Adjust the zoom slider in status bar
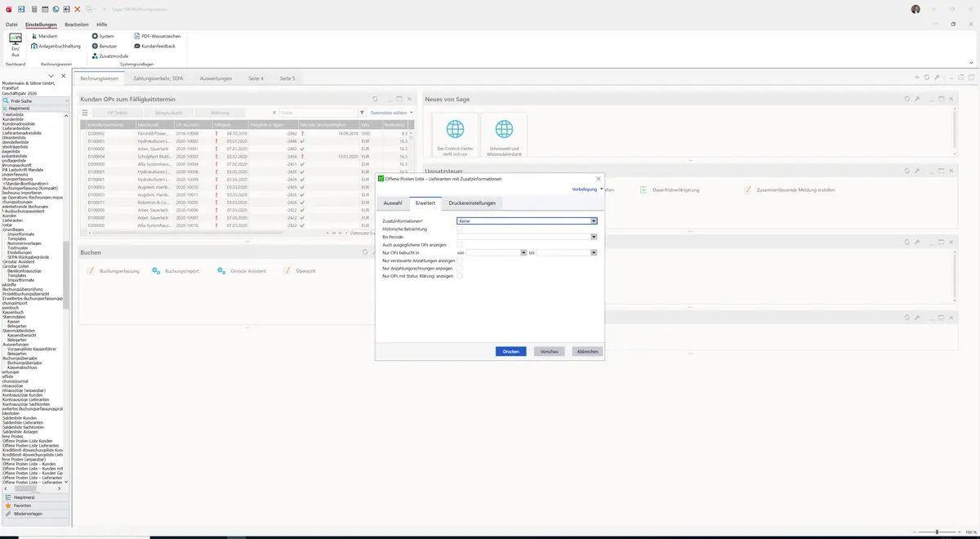 (937, 532)
